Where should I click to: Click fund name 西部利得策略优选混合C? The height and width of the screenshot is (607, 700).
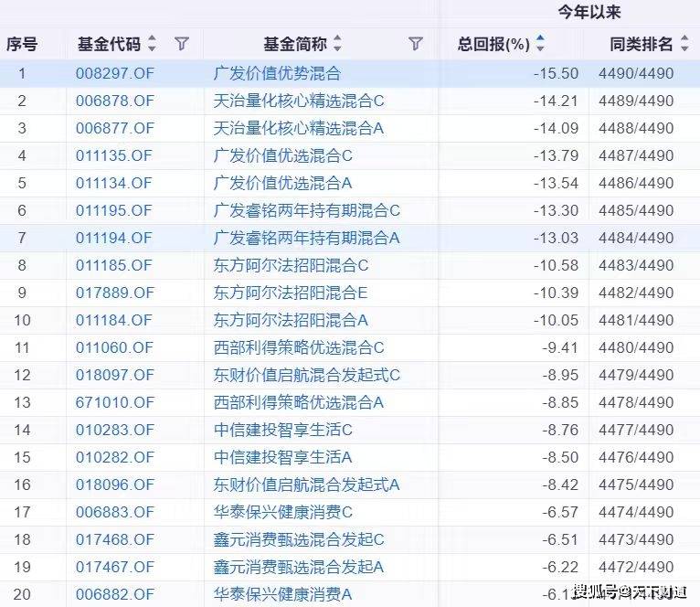(x=299, y=347)
